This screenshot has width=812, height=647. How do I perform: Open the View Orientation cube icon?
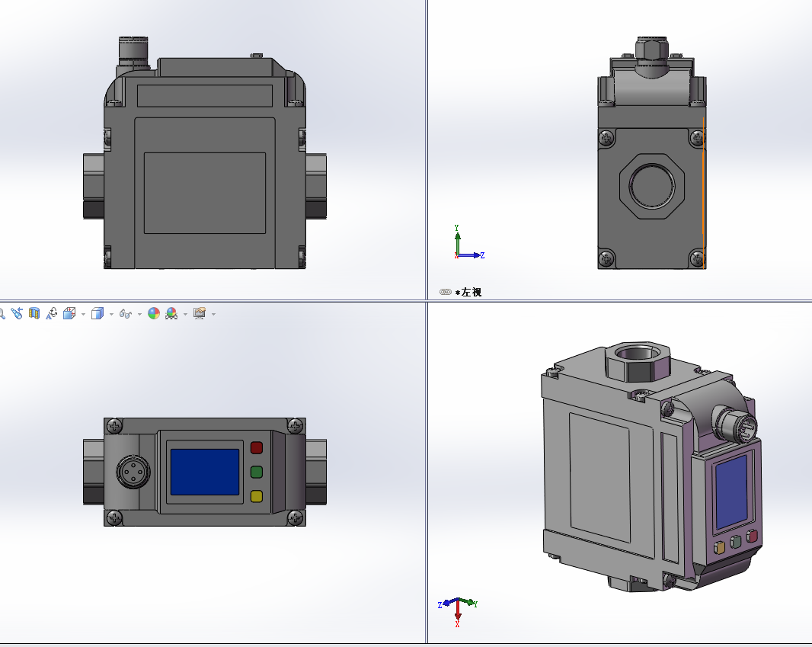pyautogui.click(x=69, y=313)
